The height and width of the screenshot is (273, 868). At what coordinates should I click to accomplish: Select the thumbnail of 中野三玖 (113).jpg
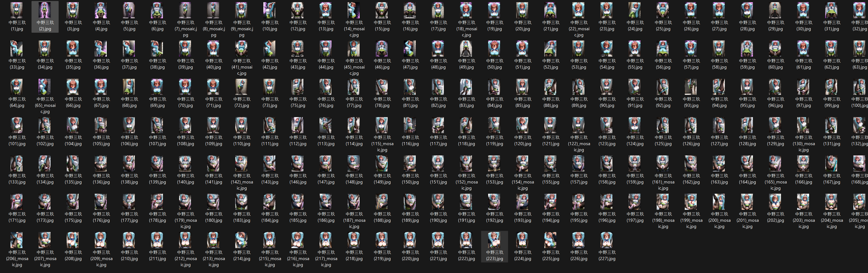coord(326,126)
